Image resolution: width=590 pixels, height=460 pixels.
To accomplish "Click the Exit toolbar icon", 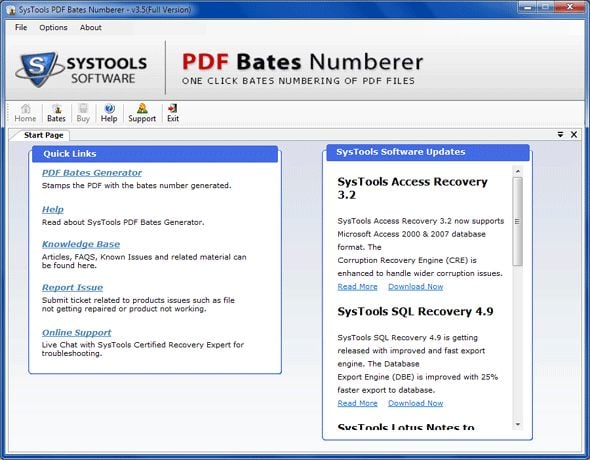I will click(173, 113).
